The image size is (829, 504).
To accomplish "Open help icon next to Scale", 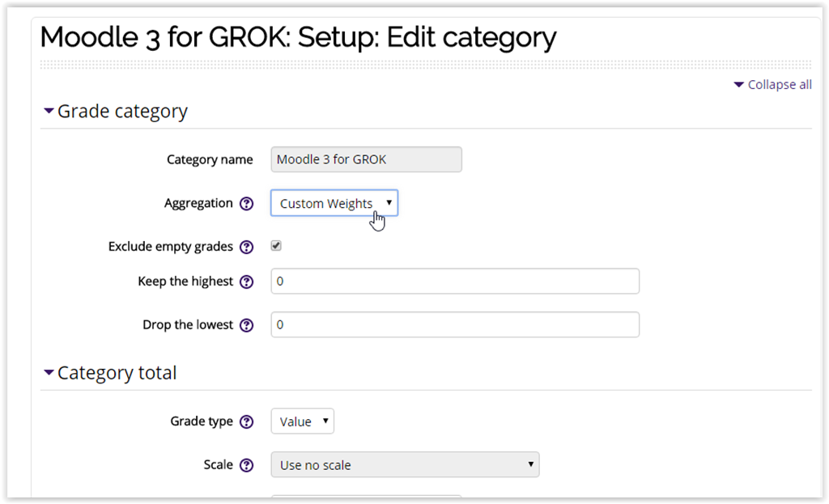I will [x=246, y=465].
